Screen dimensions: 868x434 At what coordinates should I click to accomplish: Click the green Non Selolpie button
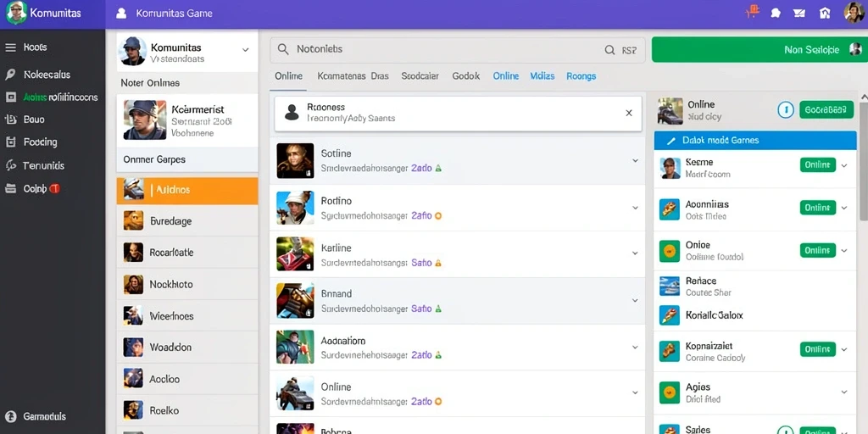(759, 50)
